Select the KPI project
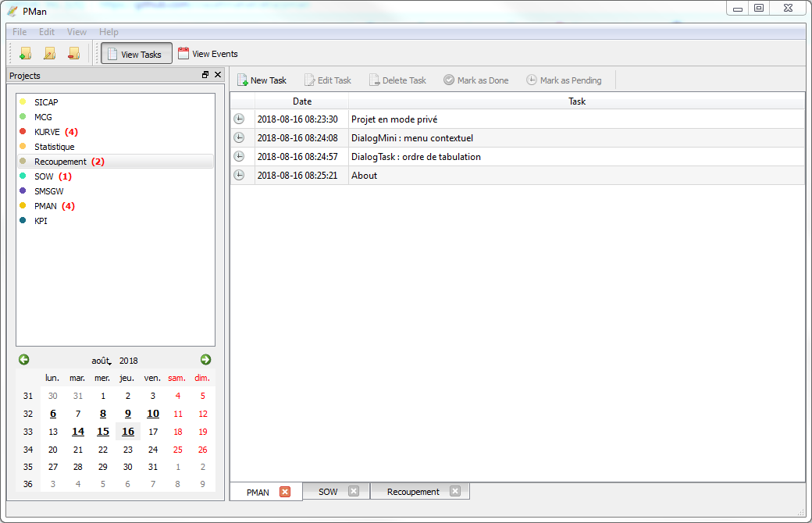812x523 pixels. [116, 221]
